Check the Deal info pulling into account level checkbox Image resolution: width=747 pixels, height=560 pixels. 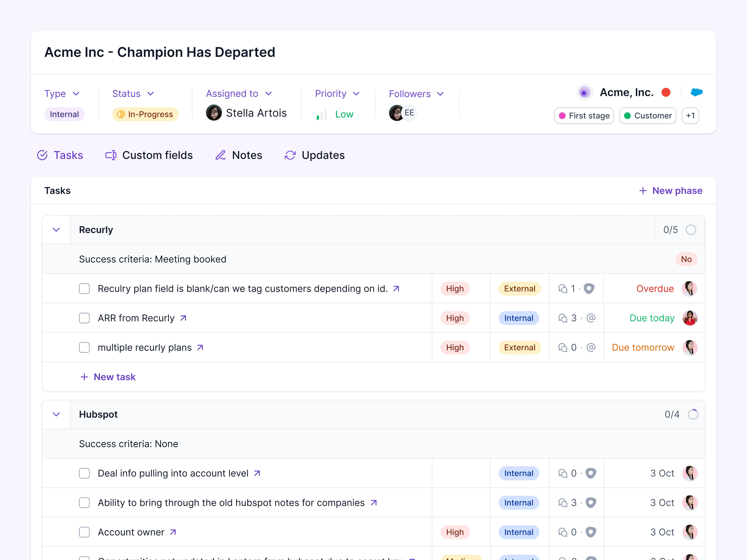[85, 473]
